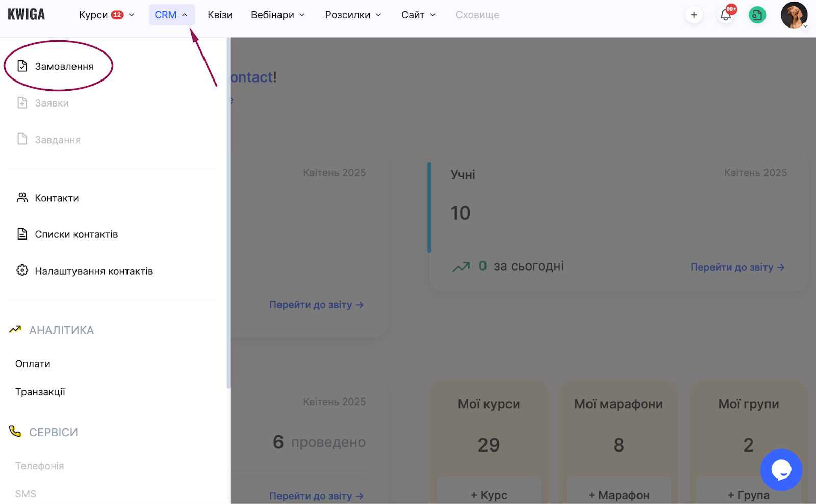
Task: Select the '6 проведено' statistic
Action: click(319, 442)
